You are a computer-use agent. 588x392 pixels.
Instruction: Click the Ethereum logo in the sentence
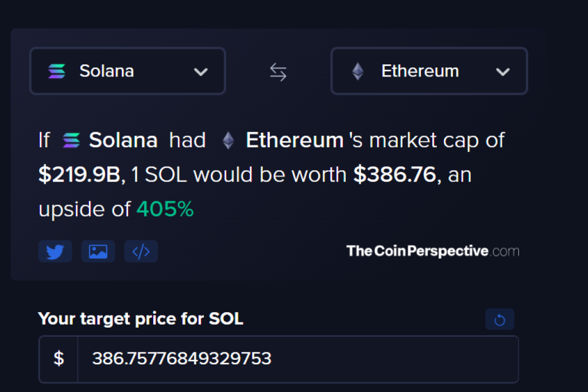(x=228, y=140)
